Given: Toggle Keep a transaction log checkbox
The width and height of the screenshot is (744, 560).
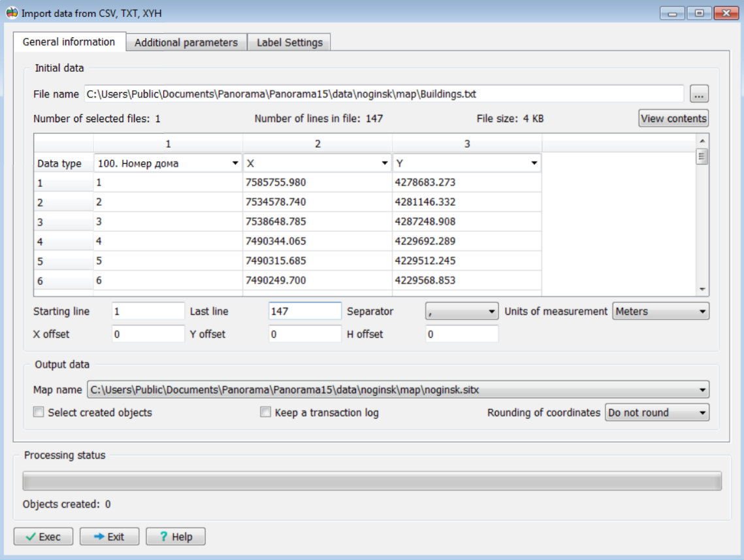Looking at the screenshot, I should point(266,412).
